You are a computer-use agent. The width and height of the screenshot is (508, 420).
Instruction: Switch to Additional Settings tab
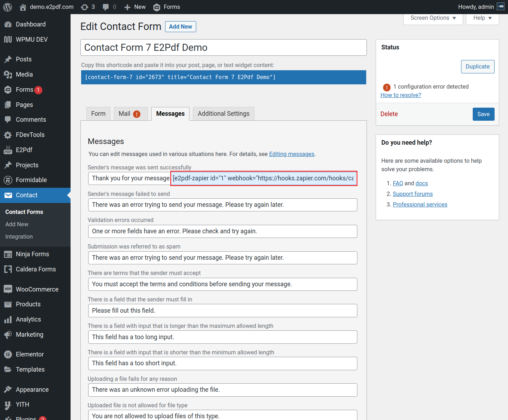point(223,114)
